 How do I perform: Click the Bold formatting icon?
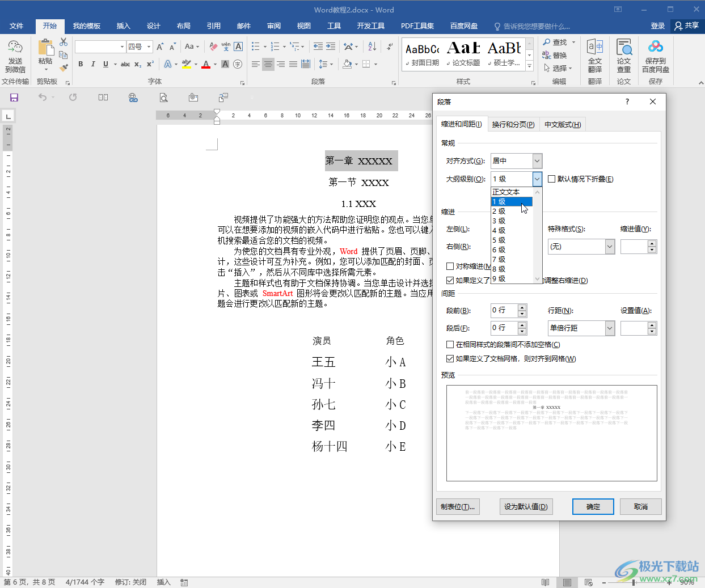pos(81,64)
